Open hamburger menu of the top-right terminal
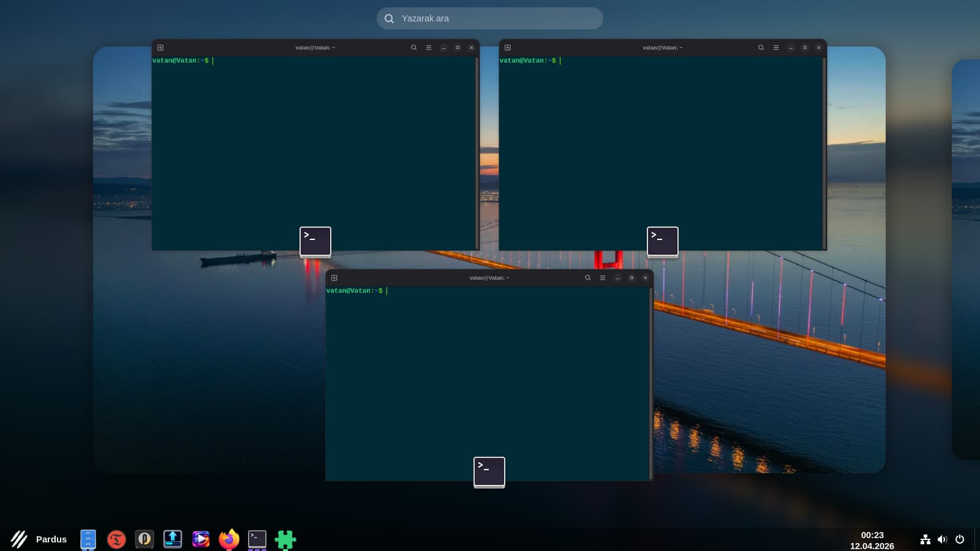 [776, 48]
